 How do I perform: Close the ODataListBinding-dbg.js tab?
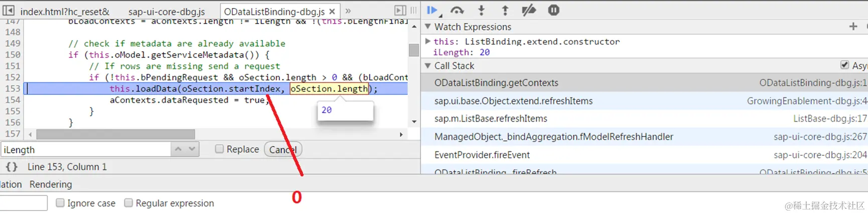pos(332,11)
